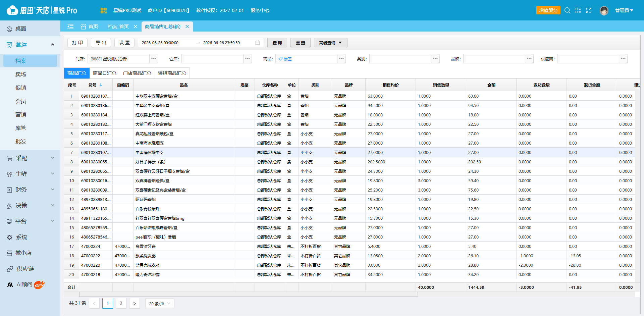
Task: Expand the 决策 sidebar section
Action: [x=53, y=205]
